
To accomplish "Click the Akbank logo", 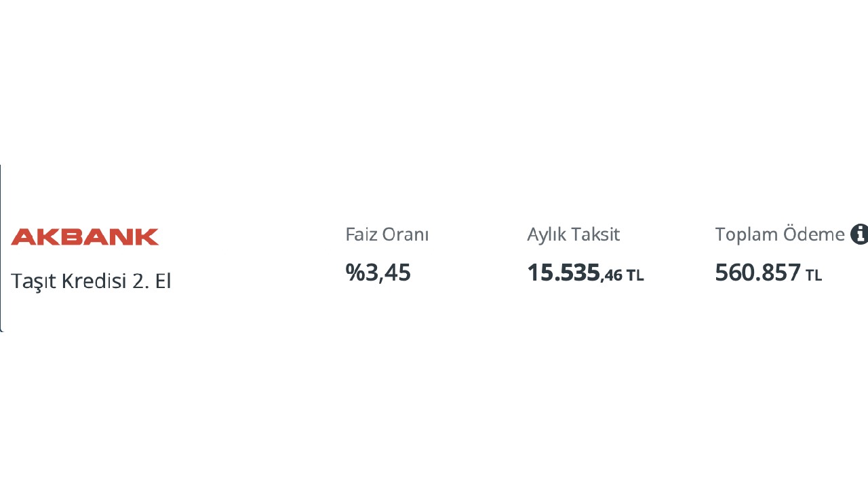I will coord(85,237).
